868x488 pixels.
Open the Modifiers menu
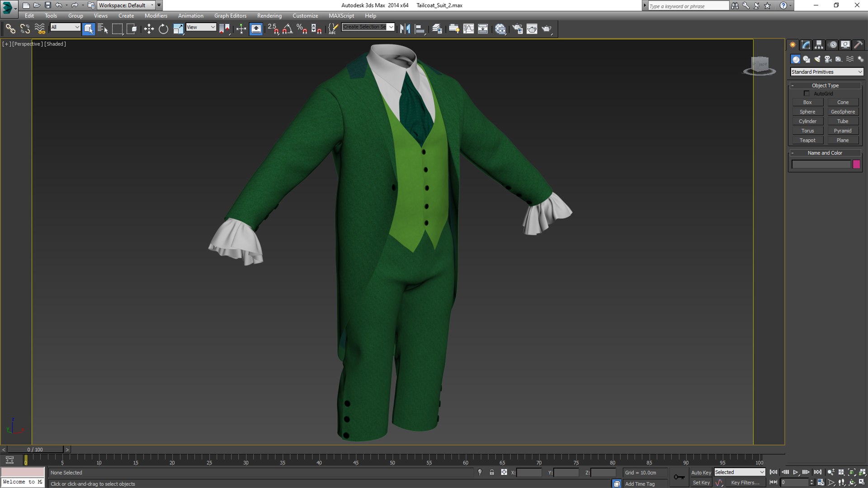pos(156,16)
